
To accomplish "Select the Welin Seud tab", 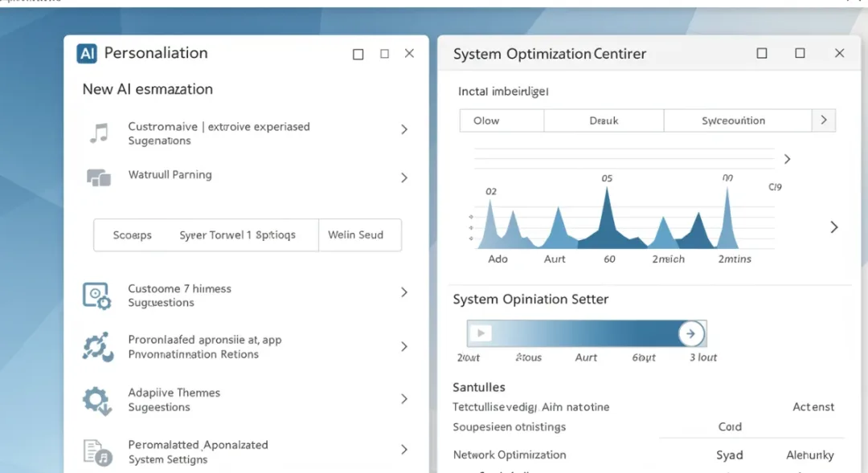I will click(x=355, y=234).
